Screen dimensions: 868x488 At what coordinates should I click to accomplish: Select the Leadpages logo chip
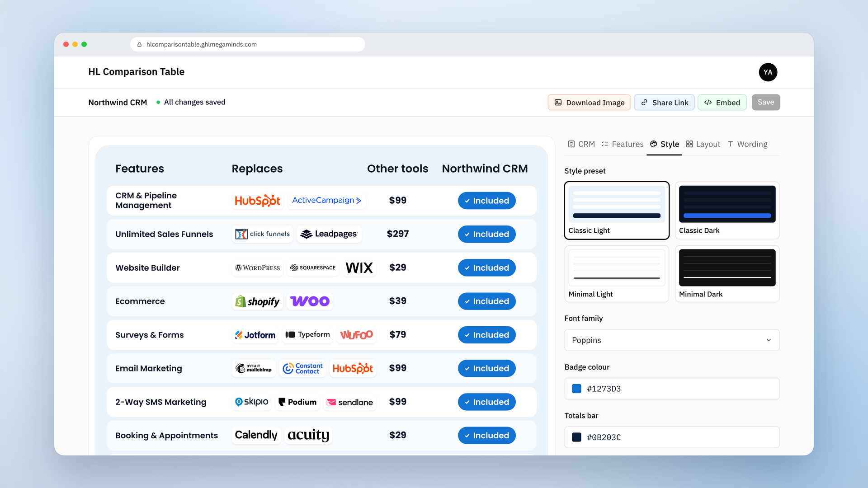pyautogui.click(x=329, y=234)
